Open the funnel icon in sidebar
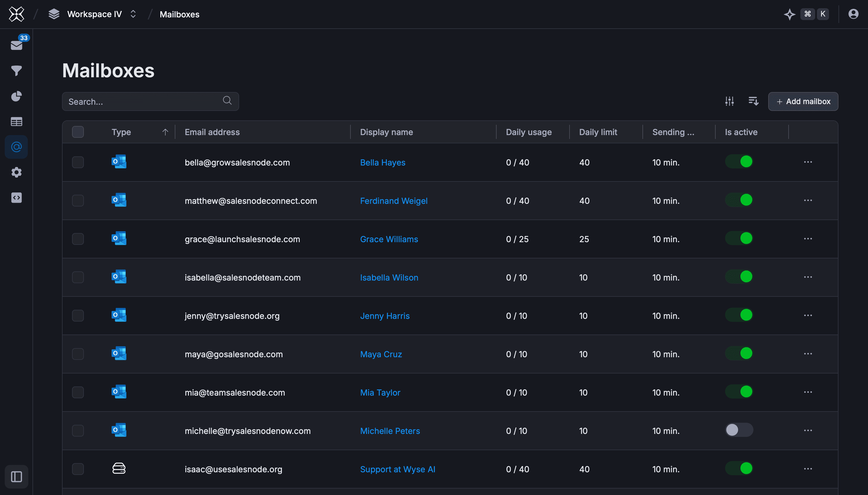 (16, 71)
